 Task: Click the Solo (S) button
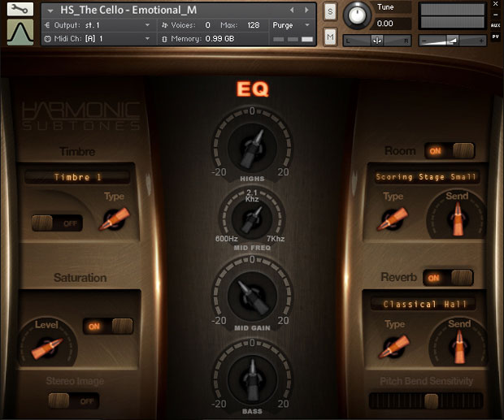[329, 11]
